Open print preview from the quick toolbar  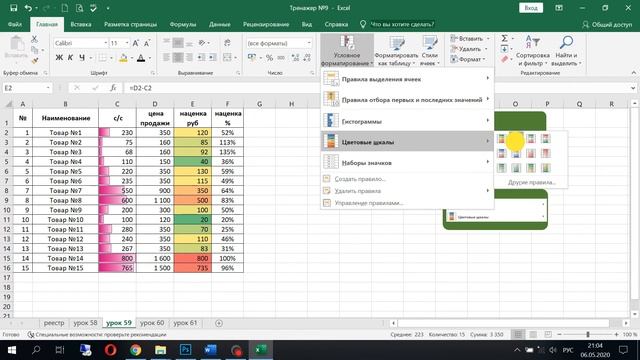point(79,8)
